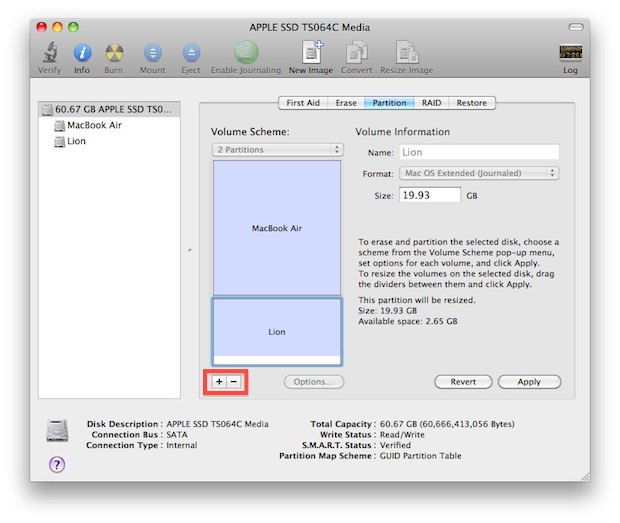
Task: Click the Revert button
Action: tap(463, 382)
